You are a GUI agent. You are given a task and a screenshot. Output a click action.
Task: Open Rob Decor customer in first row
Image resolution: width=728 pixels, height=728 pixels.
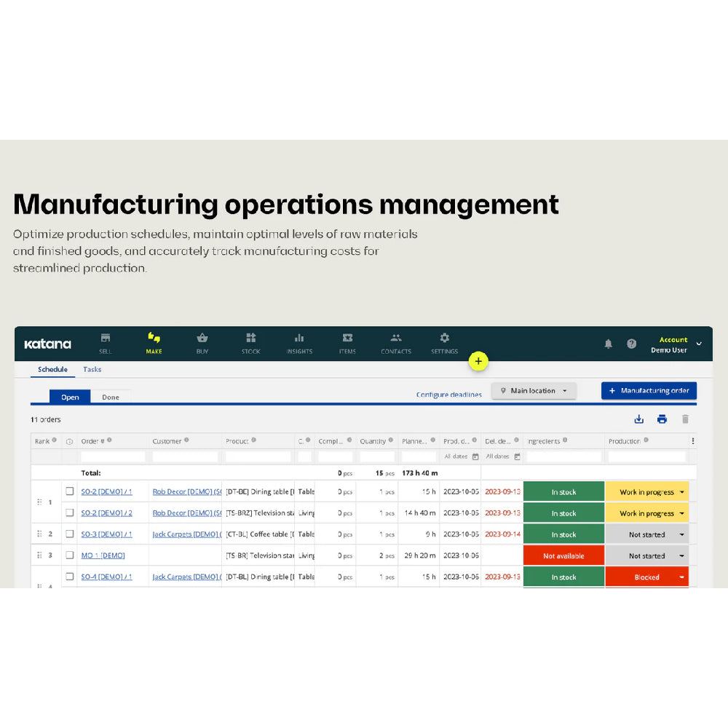coord(186,491)
